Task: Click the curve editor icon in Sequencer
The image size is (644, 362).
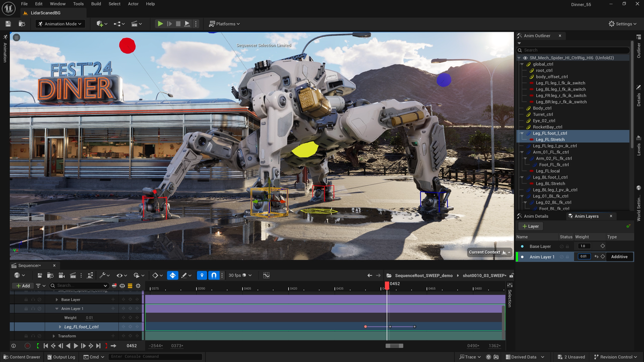Action: click(x=266, y=275)
